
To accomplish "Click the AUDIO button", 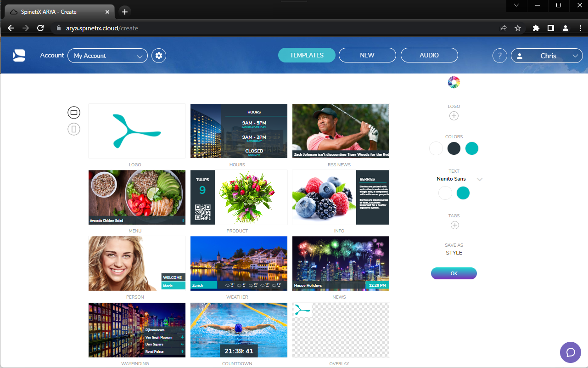I will pos(429,55).
